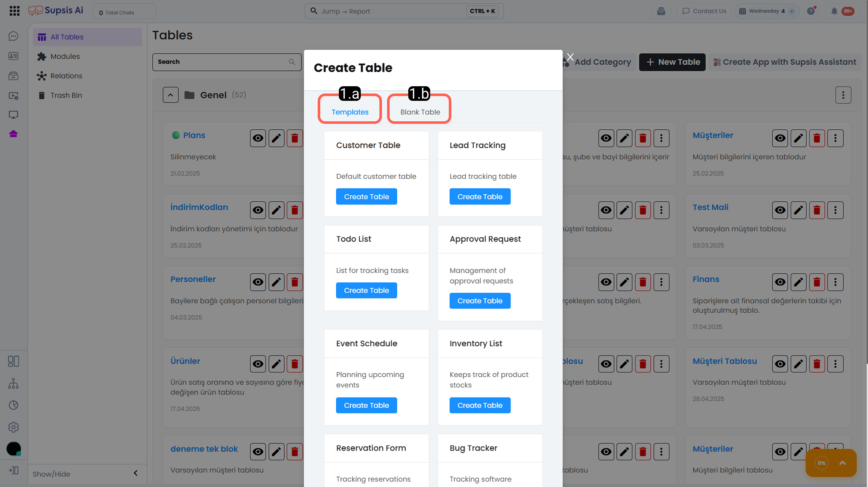Click the notification bell icon

pos(834,11)
